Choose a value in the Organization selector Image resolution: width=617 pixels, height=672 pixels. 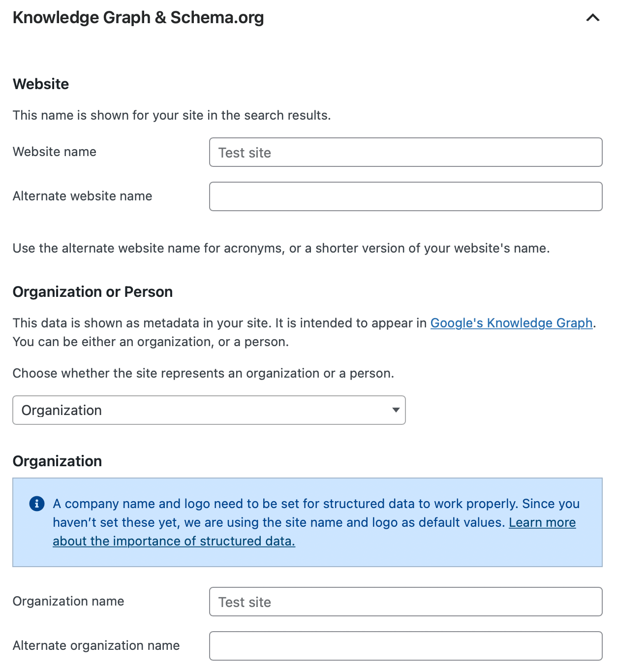coord(209,410)
